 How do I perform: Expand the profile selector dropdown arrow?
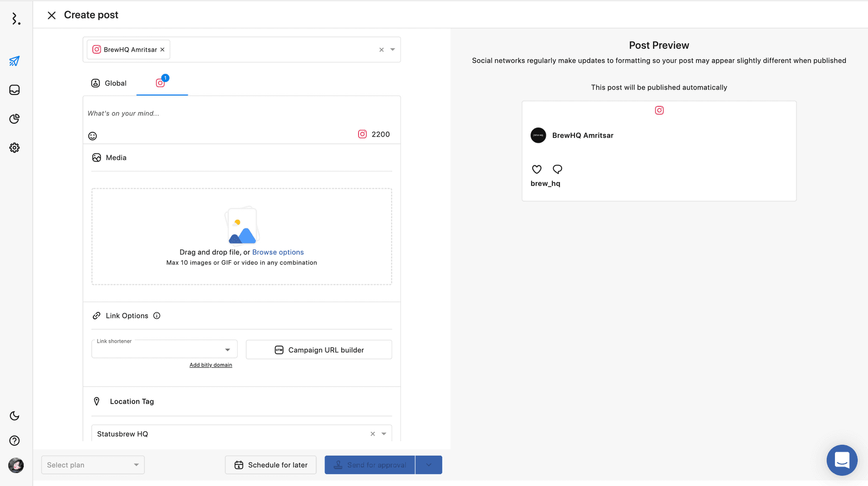tap(393, 50)
